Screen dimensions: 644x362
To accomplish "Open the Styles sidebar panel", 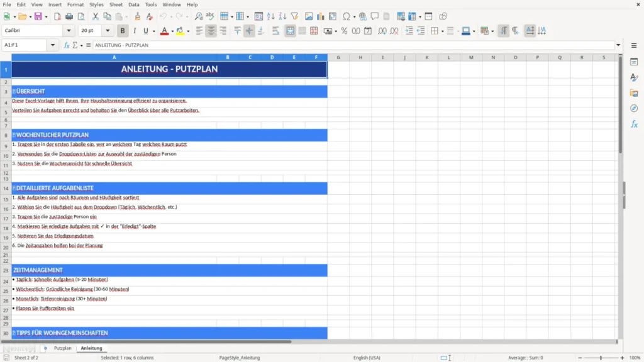I will pos(634,77).
